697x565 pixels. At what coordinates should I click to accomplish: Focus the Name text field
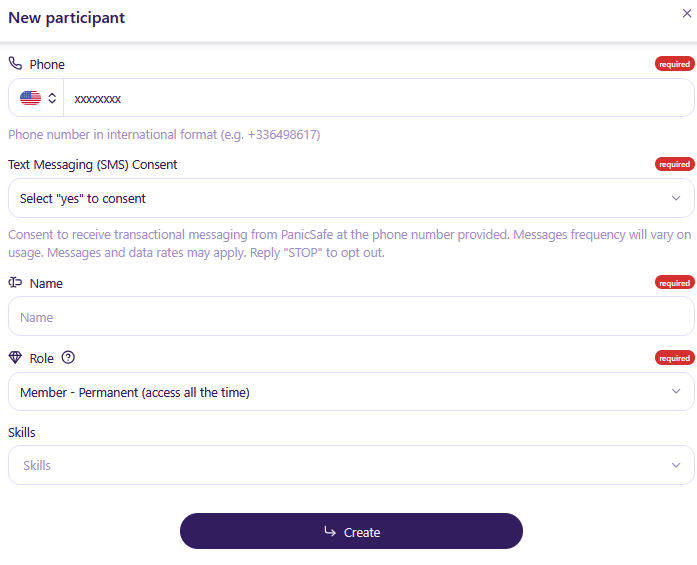pos(351,317)
